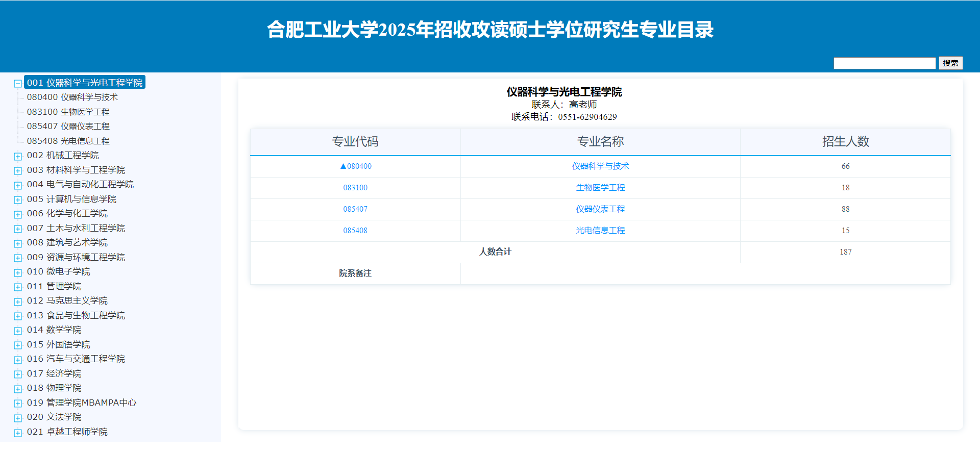Expand the 003 材料科学与工程学院 node

pos(18,170)
